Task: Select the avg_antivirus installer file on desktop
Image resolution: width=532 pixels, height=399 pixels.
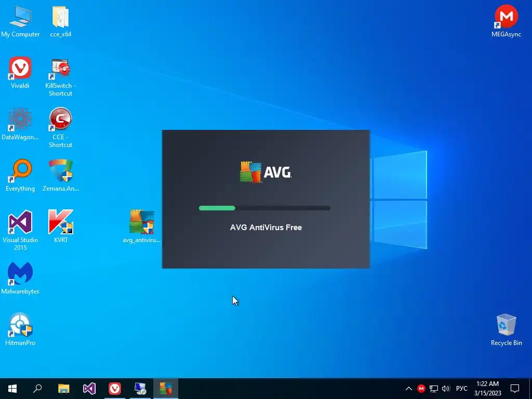Action: [141, 227]
